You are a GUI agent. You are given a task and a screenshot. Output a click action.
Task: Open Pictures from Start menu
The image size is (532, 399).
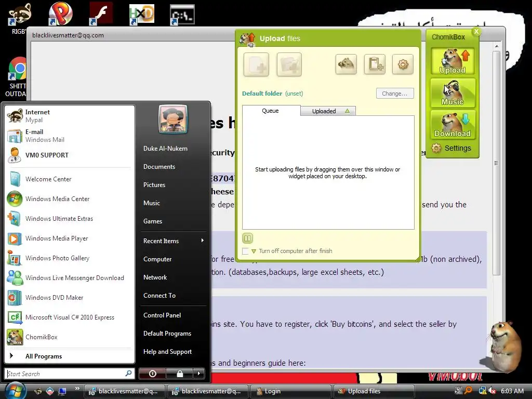pos(154,185)
